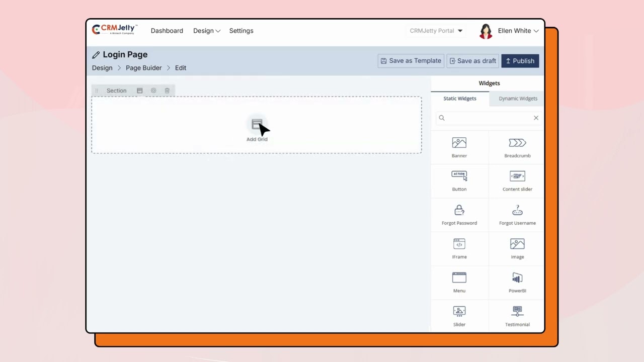Select the Banner widget icon

coord(459,143)
